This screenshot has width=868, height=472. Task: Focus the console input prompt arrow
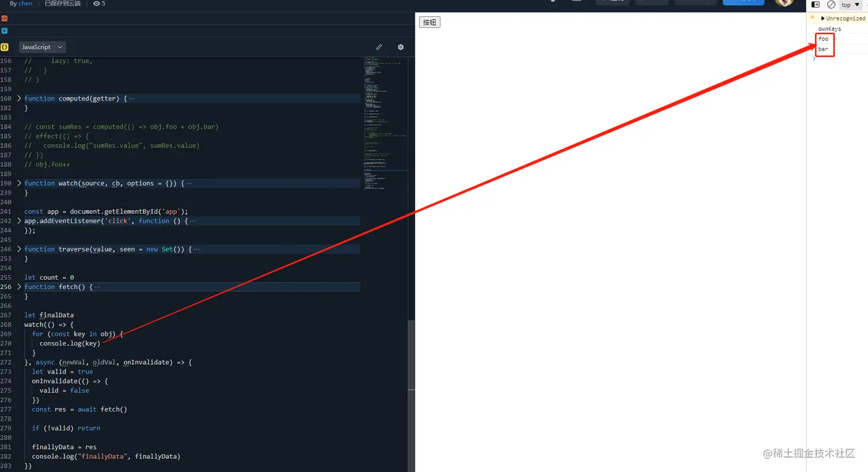[814, 59]
